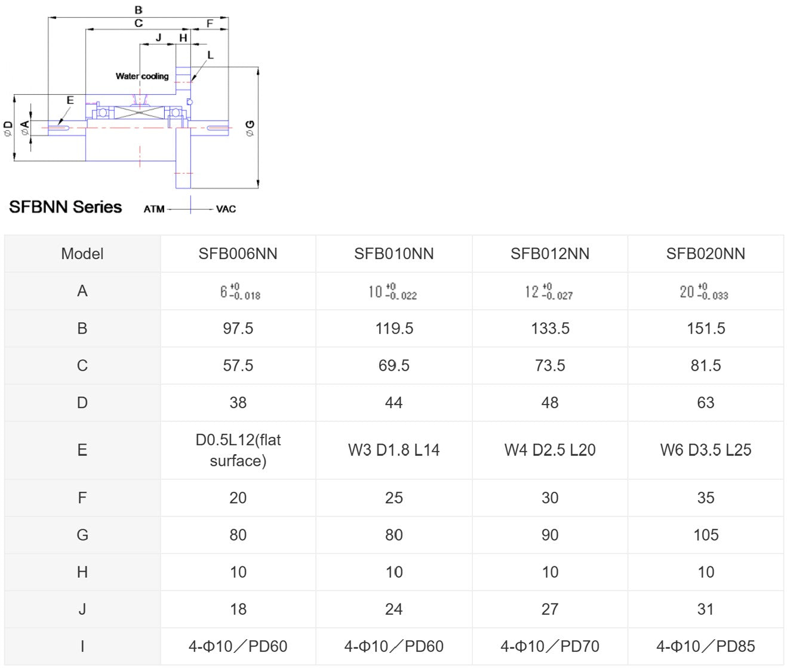This screenshot has height=672, width=787.
Task: Select the SFB020NN column header
Action: [x=706, y=254]
